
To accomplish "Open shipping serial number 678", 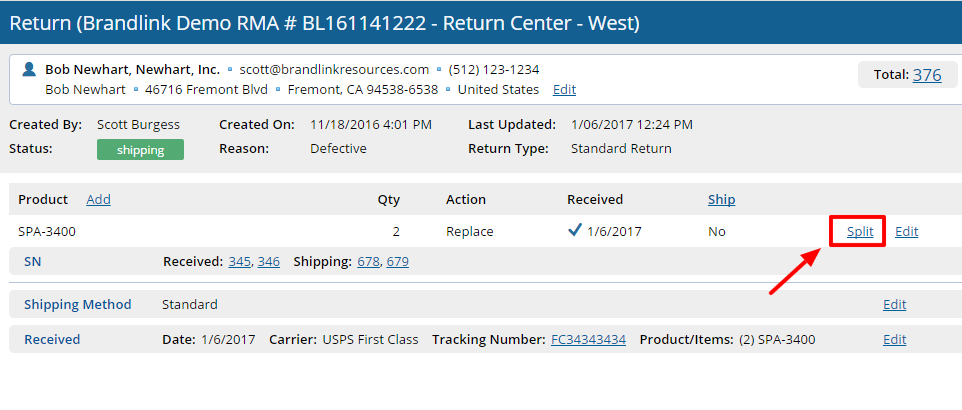I will pyautogui.click(x=368, y=262).
